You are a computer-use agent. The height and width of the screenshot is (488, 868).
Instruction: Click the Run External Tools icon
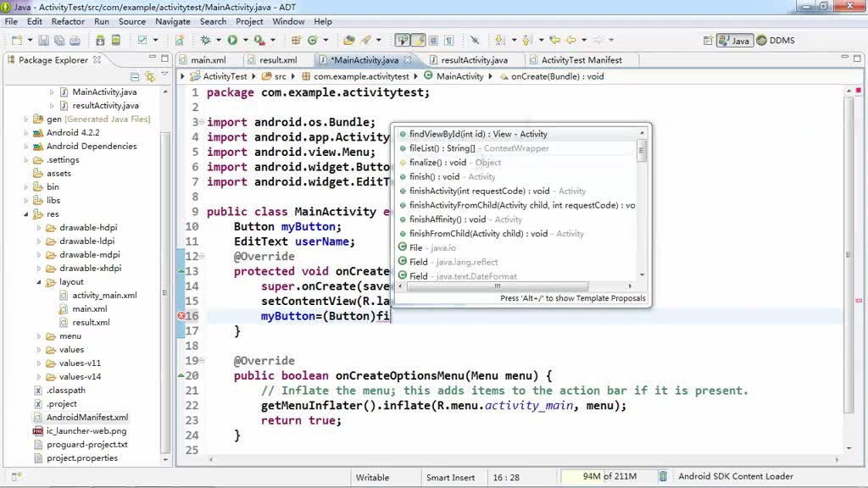click(x=259, y=41)
